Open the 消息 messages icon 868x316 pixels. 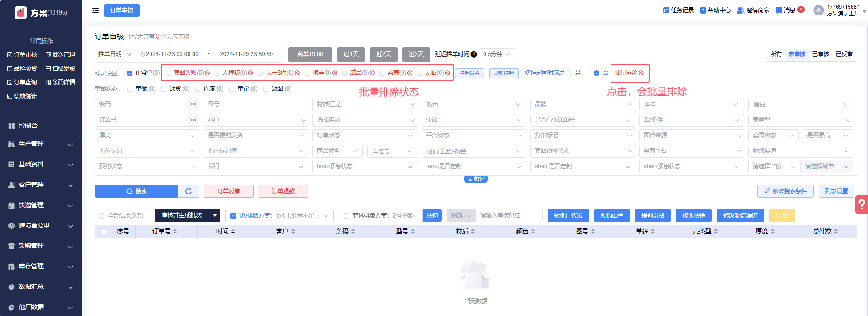point(779,10)
